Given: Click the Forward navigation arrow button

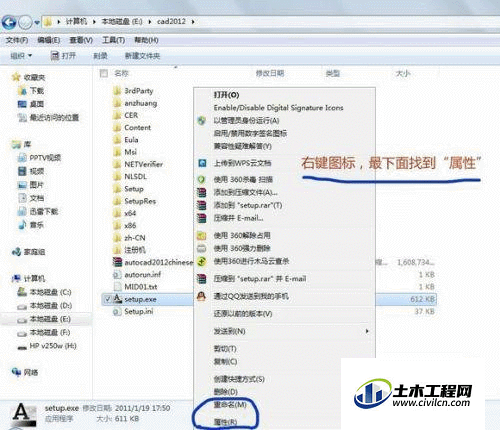Looking at the screenshot, I should coord(25,22).
